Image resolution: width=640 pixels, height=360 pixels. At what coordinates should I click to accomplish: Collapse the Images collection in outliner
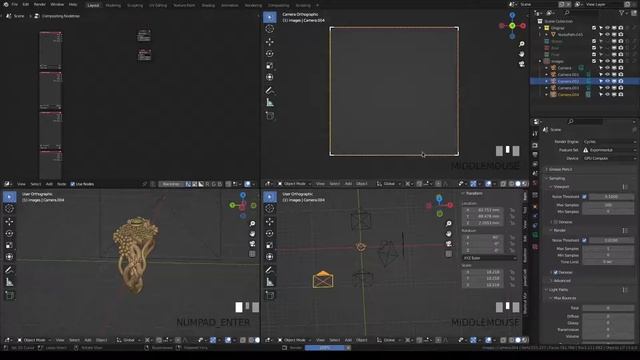(x=540, y=61)
